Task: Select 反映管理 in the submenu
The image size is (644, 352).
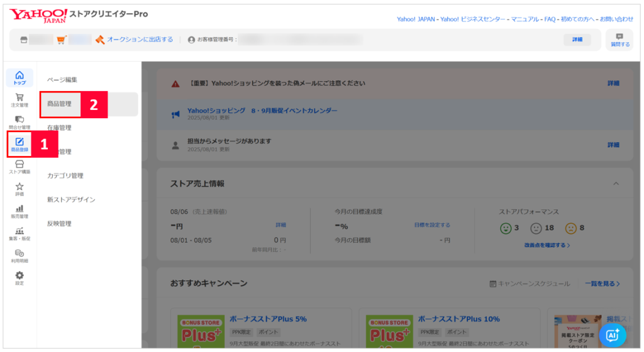Action: point(60,224)
